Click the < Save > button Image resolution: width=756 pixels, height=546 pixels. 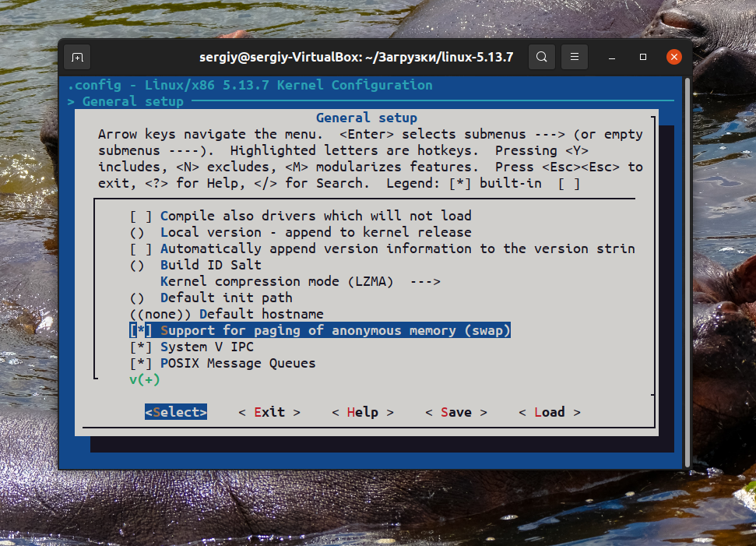pos(456,412)
